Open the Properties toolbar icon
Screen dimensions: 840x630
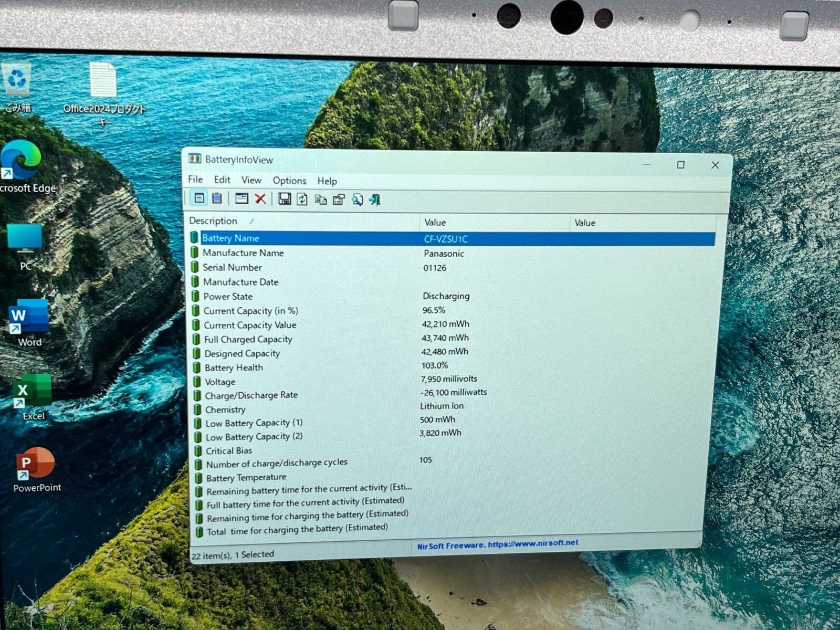(x=339, y=199)
